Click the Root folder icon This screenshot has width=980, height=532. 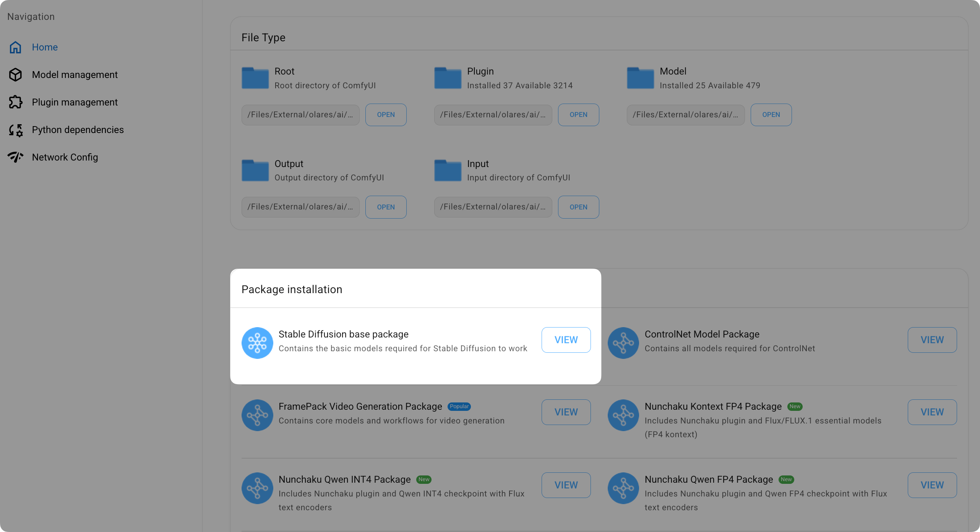point(255,78)
